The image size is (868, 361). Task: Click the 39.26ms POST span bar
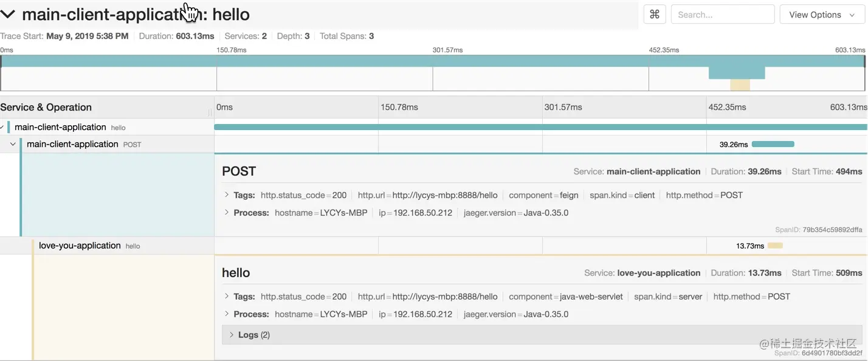coord(773,144)
